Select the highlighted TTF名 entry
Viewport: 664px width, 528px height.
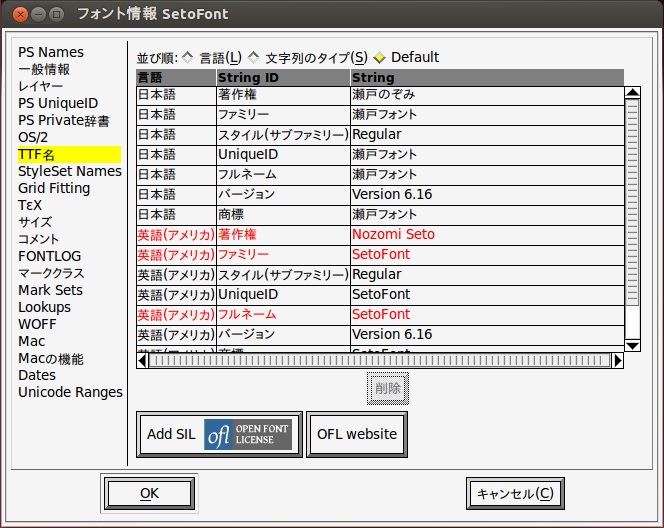point(69,155)
